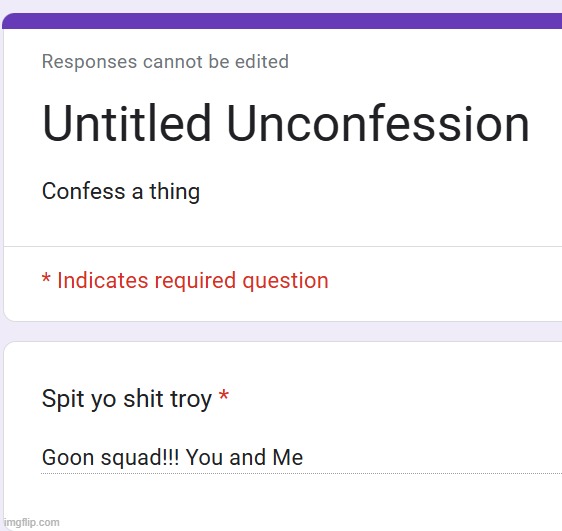Click the word Untitled in the title
Screen dimensions: 562x531
click(126, 123)
